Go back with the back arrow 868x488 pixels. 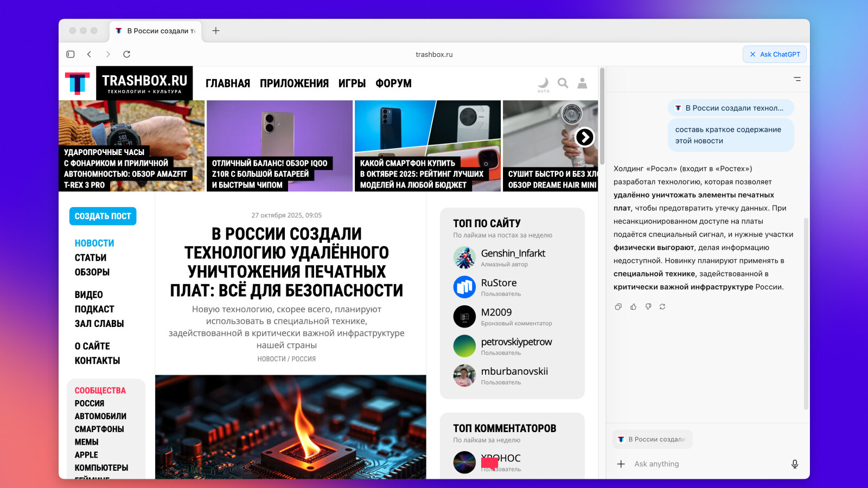(x=90, y=54)
